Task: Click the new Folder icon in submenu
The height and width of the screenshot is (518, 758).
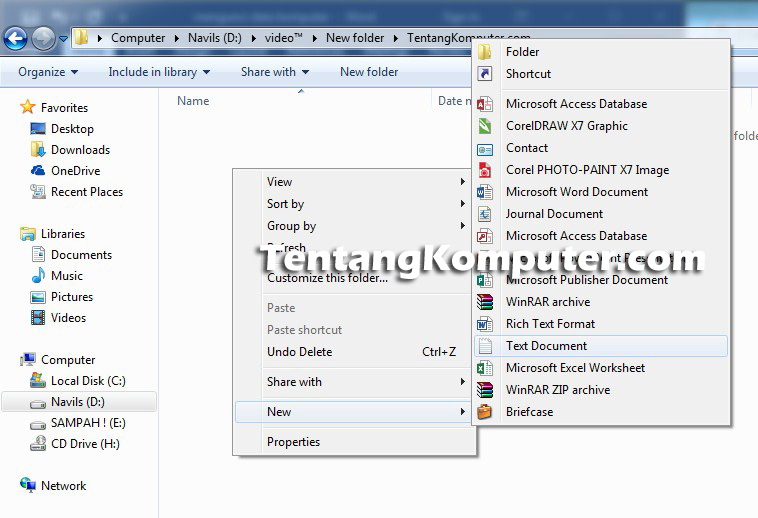Action: point(485,52)
